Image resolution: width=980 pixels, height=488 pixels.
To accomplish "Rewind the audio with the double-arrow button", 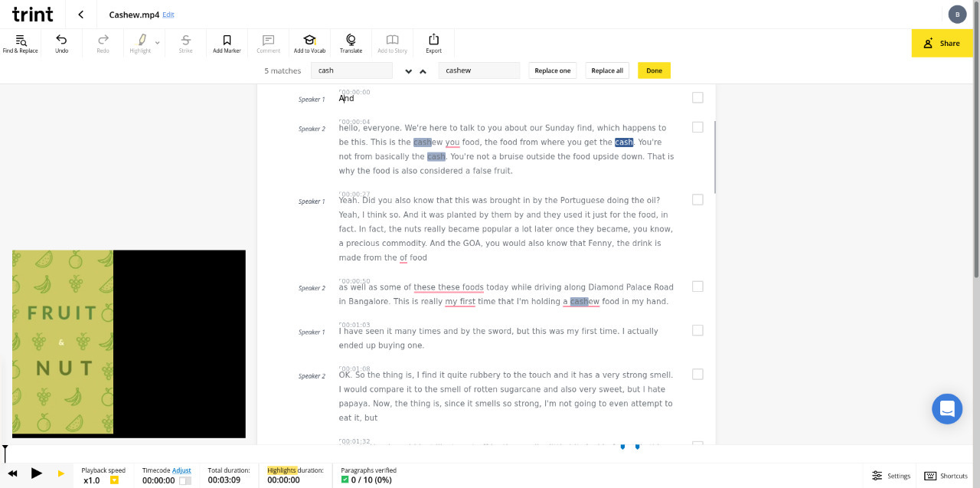I will click(13, 474).
